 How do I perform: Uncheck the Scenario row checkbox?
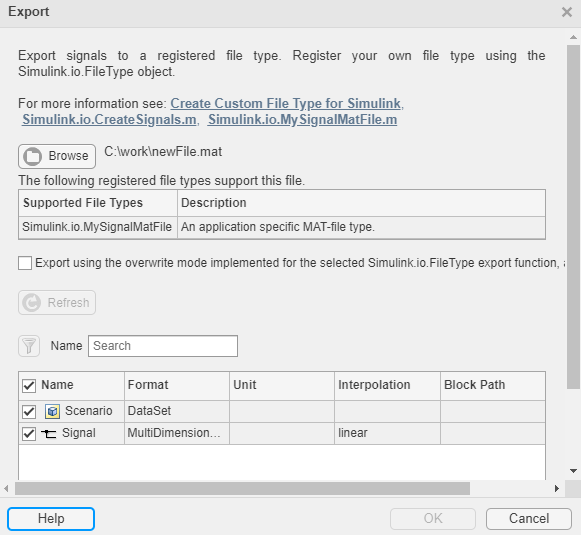(x=29, y=411)
